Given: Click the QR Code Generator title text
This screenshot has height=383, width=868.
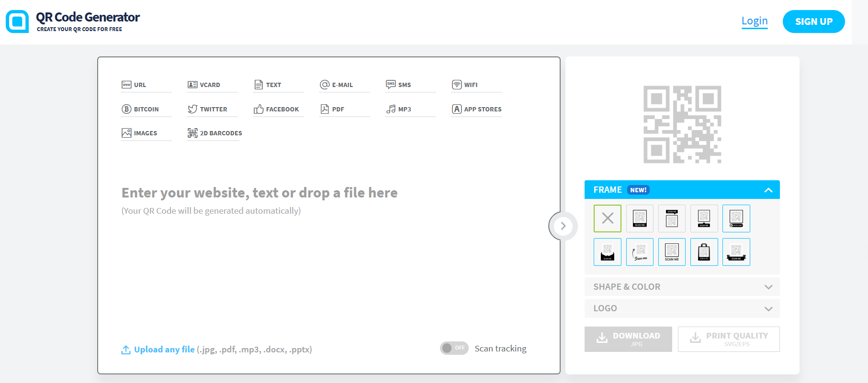Looking at the screenshot, I should tap(88, 17).
